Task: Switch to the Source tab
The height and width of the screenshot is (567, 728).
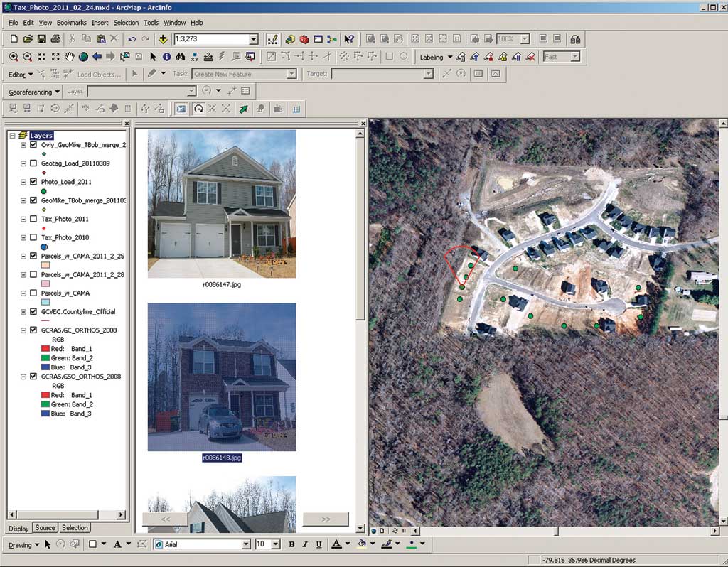Action: click(x=45, y=527)
